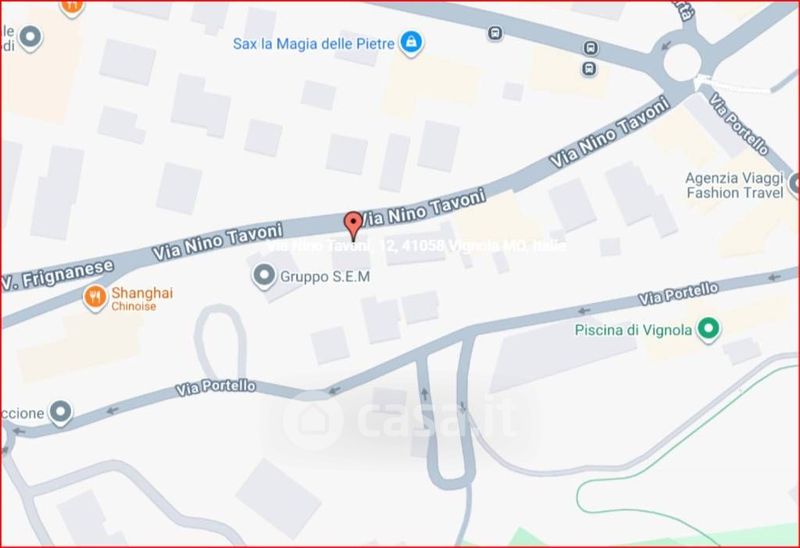Click the Agenzia Viaggi Fashion Travel marker
800x548 pixels.
click(794, 184)
